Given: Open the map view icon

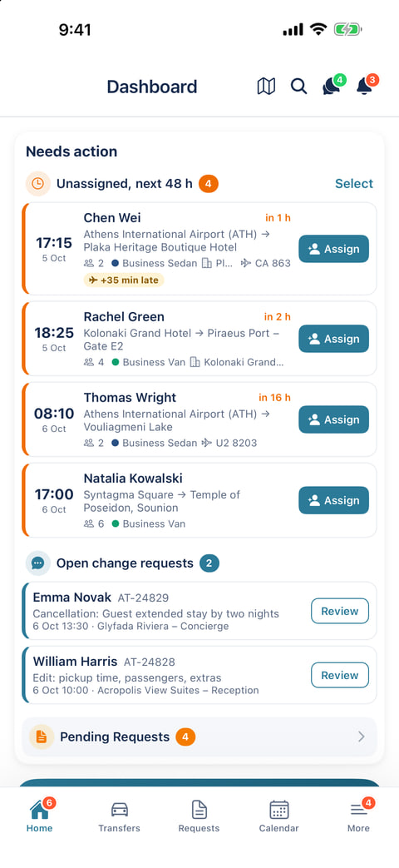Looking at the screenshot, I should tap(266, 87).
